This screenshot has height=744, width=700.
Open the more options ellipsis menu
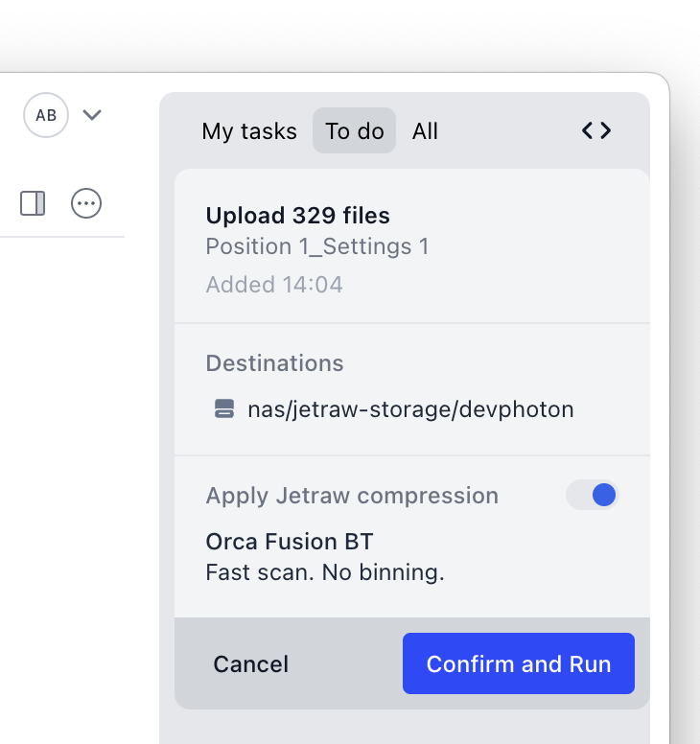click(86, 203)
